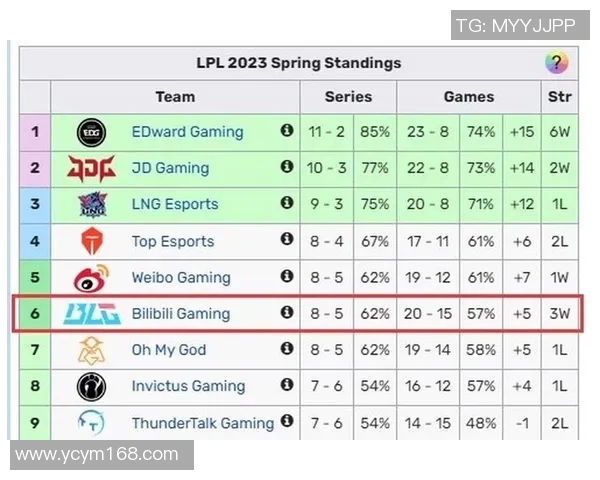Click the Weibo Gaming eye logo
The height and width of the screenshot is (480, 600).
(91, 277)
